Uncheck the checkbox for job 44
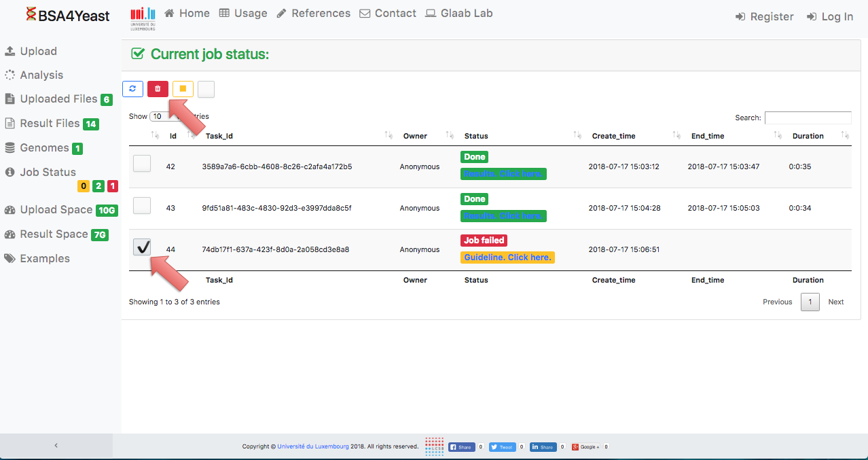The height and width of the screenshot is (460, 868). coord(142,247)
